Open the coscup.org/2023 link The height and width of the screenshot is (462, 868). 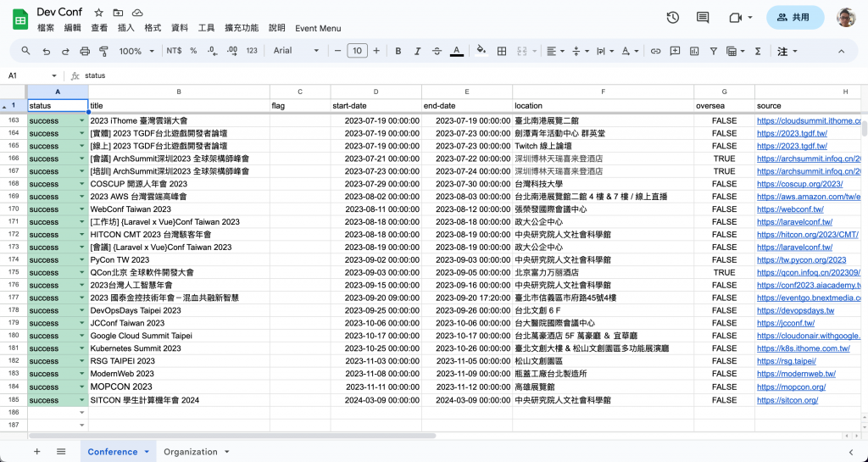click(x=800, y=184)
